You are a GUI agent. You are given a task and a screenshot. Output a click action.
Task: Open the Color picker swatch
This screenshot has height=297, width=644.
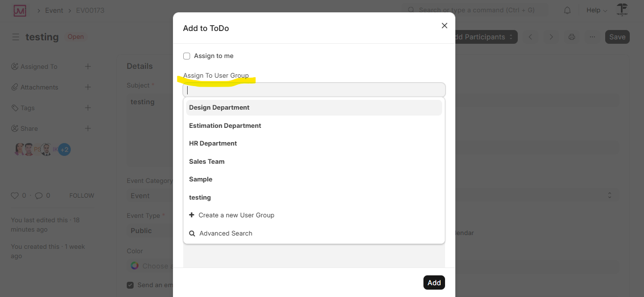(x=135, y=266)
